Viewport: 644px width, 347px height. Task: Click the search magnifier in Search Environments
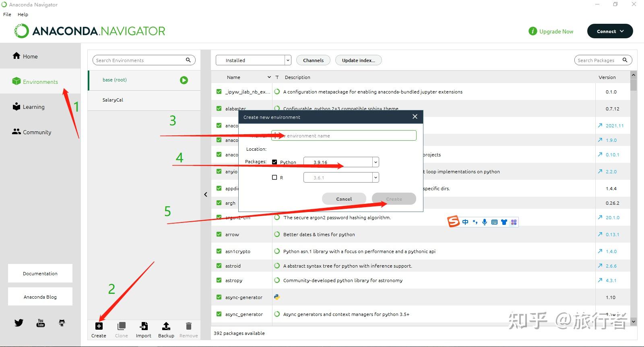[188, 60]
